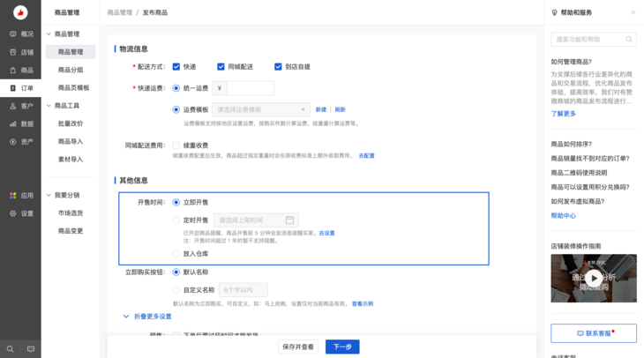
Task: Select the 放入仓库 radio option
Action: [176, 253]
